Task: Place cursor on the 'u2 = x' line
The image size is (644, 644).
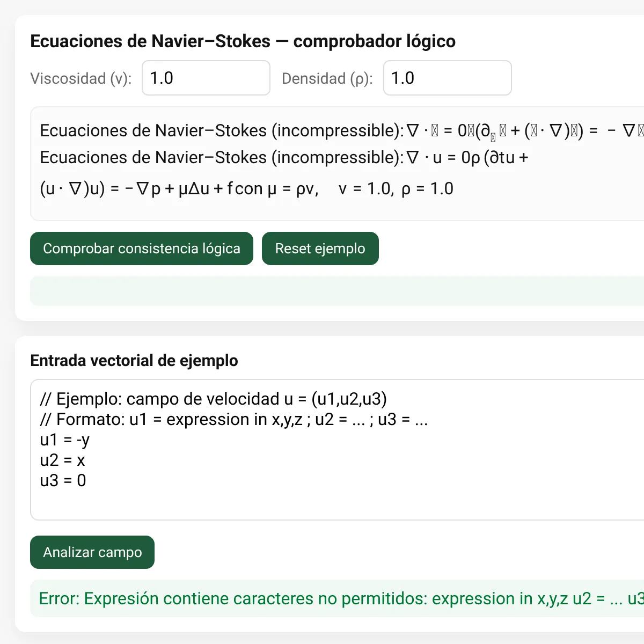Action: click(63, 460)
